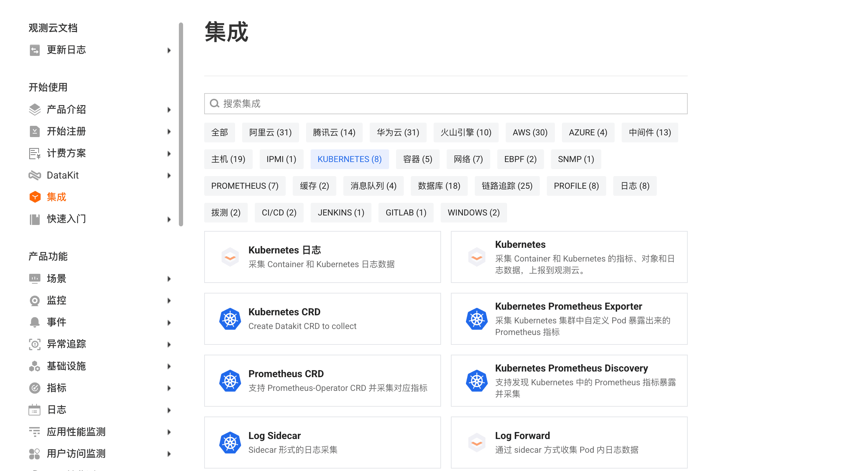This screenshot has height=471, width=868.
Task: Click the 监控 monitor icon
Action: tap(34, 301)
